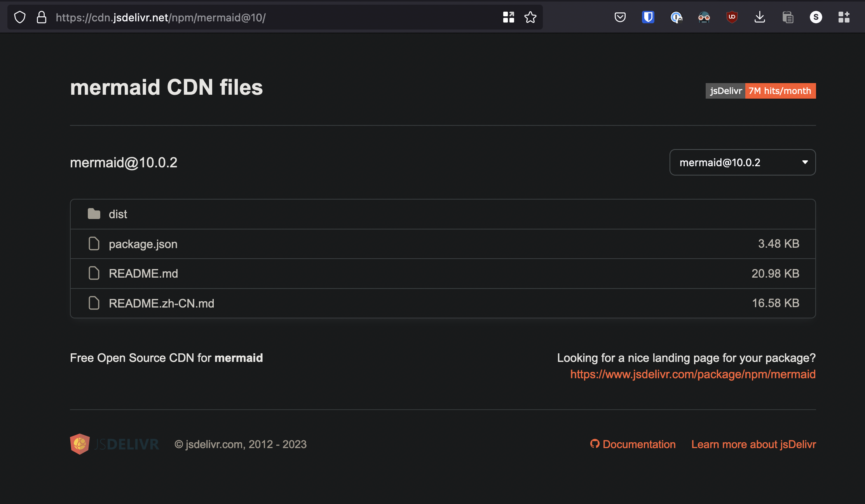The image size is (865, 504).
Task: Visit the jsDelivr mermaid landing page link
Action: [x=692, y=374]
